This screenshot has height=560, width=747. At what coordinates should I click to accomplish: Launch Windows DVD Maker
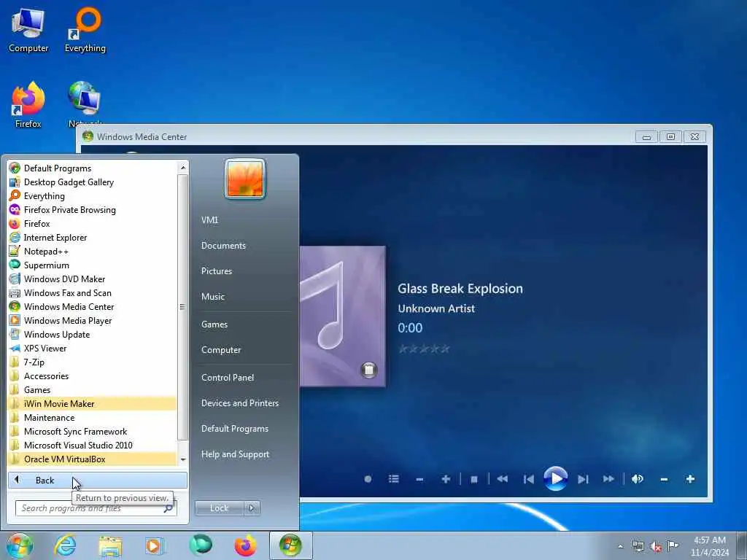pos(93,279)
